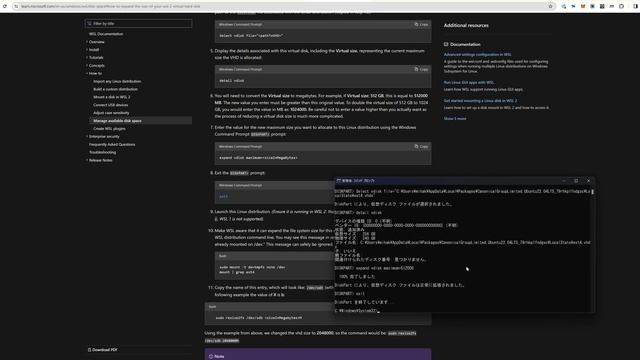Screen dimensions: 640x360
Task: Reload the page with the browser refresh icon
Action: pyautogui.click(x=5, y=6)
